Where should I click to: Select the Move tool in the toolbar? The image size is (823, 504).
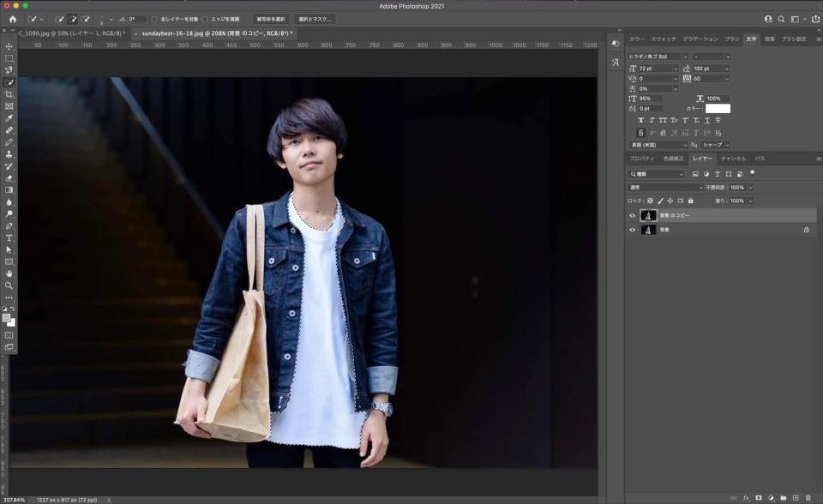pos(9,47)
